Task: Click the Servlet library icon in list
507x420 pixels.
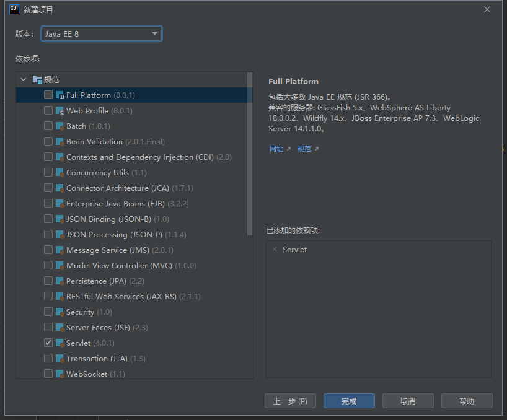Action: click(x=60, y=343)
